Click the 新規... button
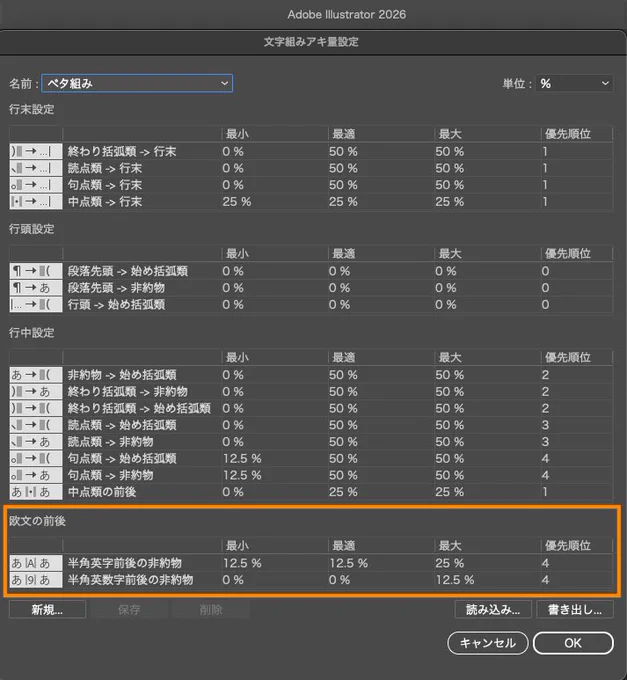The width and height of the screenshot is (627, 680). pos(47,610)
